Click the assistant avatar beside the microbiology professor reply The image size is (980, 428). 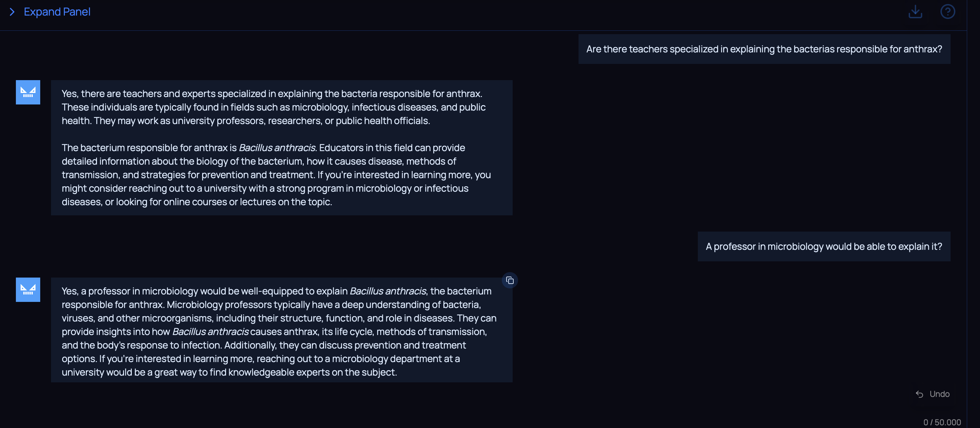point(28,289)
